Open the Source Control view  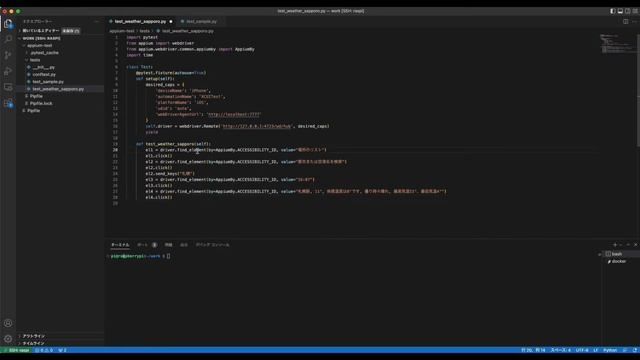pyautogui.click(x=8, y=55)
